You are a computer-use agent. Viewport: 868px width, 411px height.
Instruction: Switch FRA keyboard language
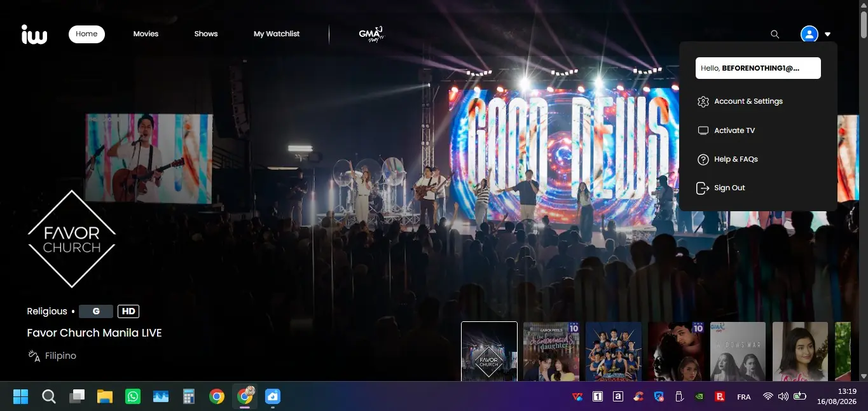click(x=743, y=397)
